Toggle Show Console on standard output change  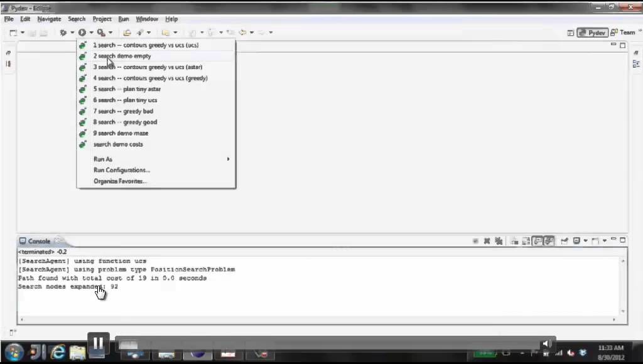click(538, 241)
